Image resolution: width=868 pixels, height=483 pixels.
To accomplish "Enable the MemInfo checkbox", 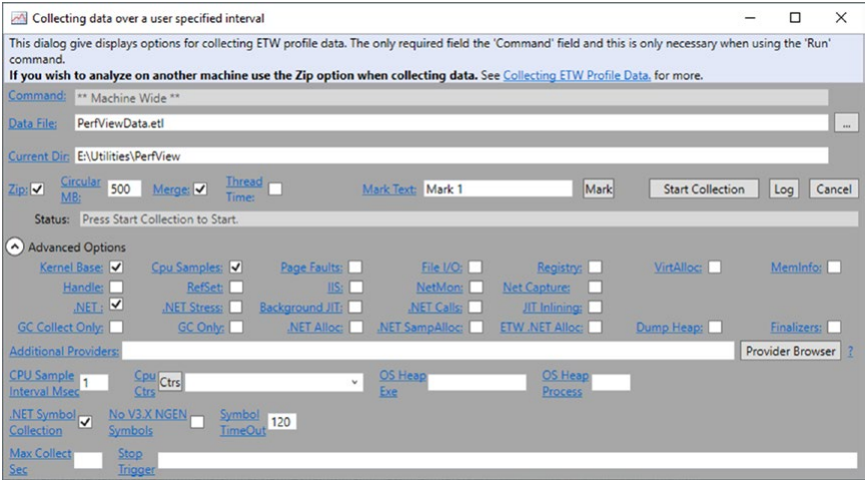I will [834, 267].
